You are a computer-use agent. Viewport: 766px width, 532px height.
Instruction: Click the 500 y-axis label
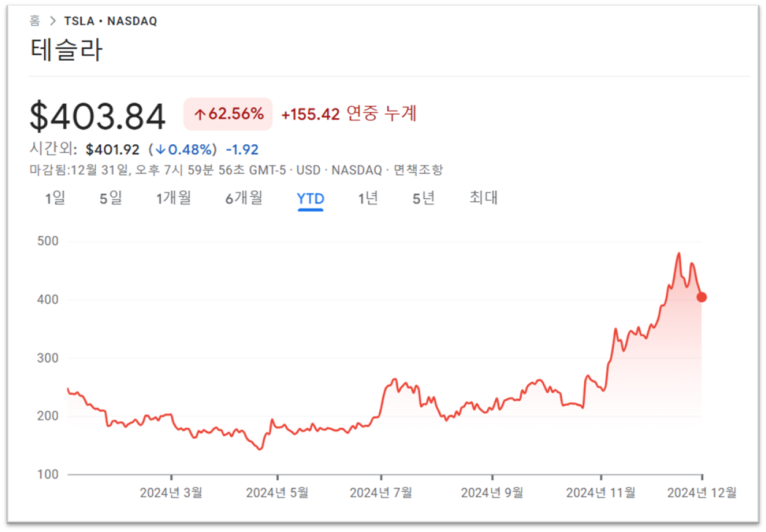tap(48, 241)
